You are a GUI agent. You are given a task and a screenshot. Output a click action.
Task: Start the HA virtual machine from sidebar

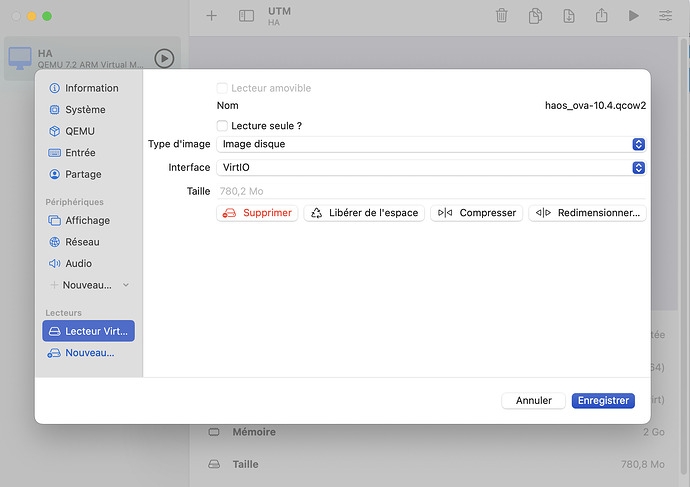point(164,58)
